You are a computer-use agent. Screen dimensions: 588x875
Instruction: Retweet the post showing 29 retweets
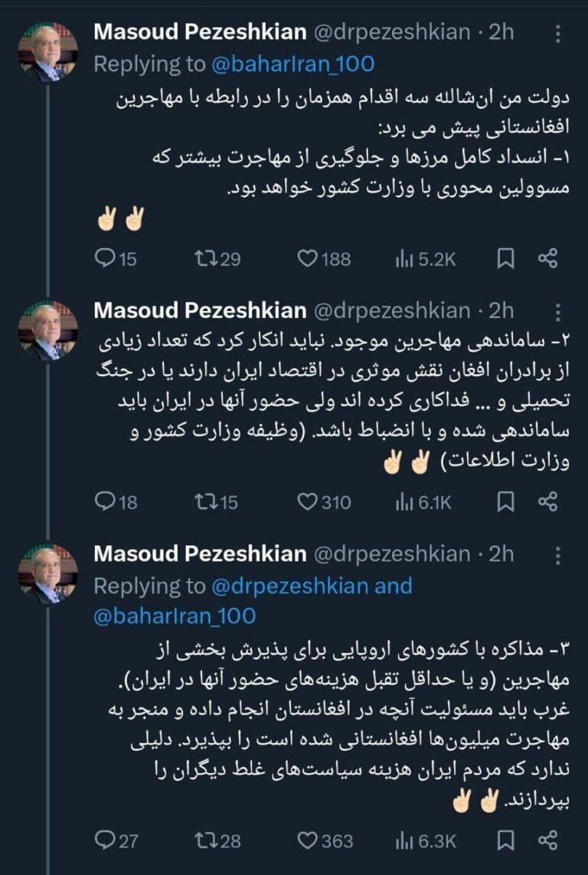tap(217, 258)
